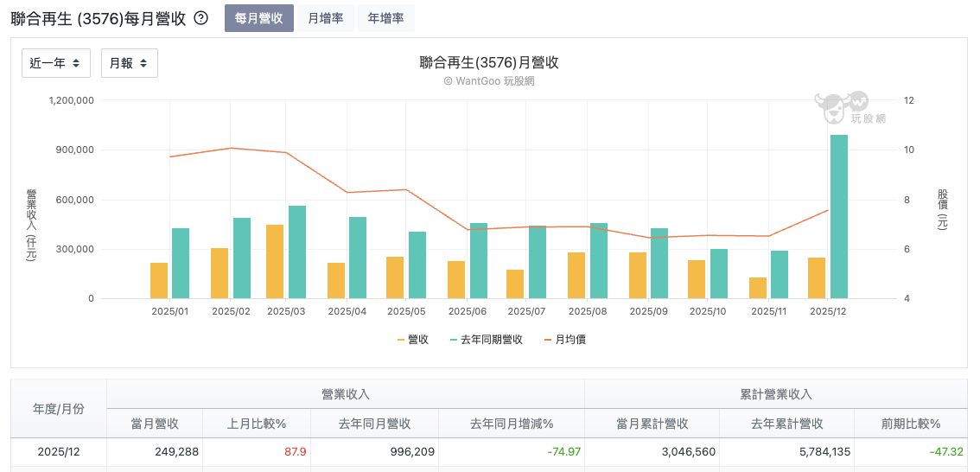This screenshot has width=980, height=472.
Task: Click the 2025/11 yellow revenue bar
Action: coord(758,288)
